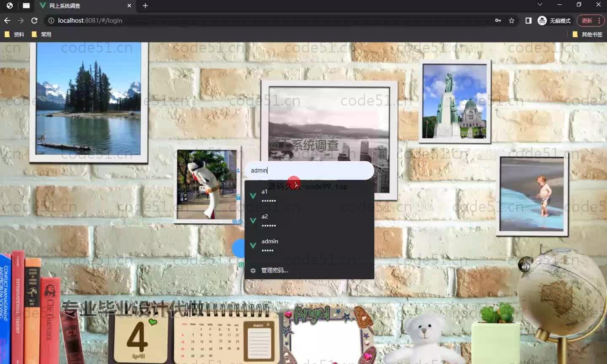607x364 pixels.
Task: Expand the tab search dropdown arrow
Action: tap(540, 5)
